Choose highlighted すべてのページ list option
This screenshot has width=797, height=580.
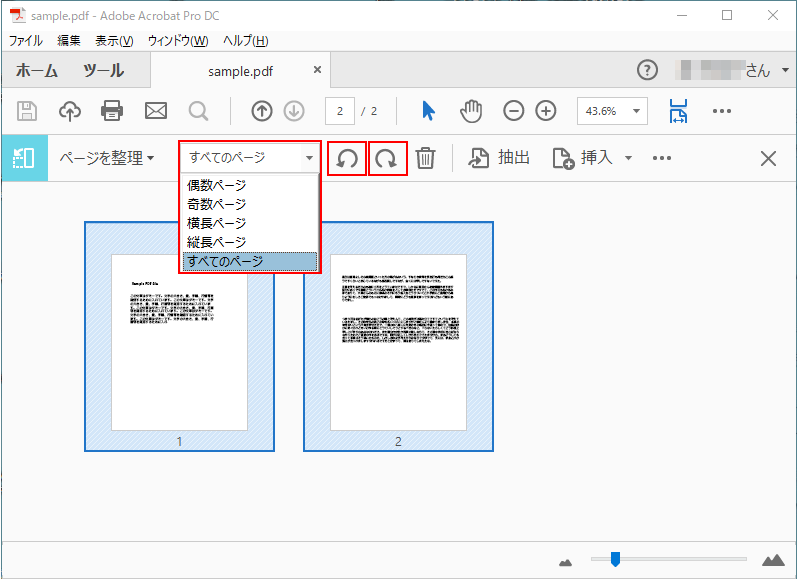click(250, 261)
